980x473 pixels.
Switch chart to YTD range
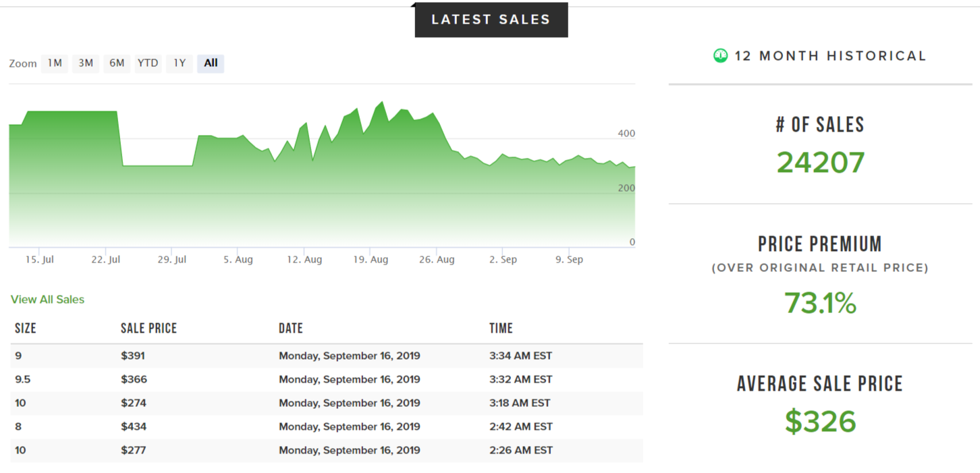tap(148, 63)
